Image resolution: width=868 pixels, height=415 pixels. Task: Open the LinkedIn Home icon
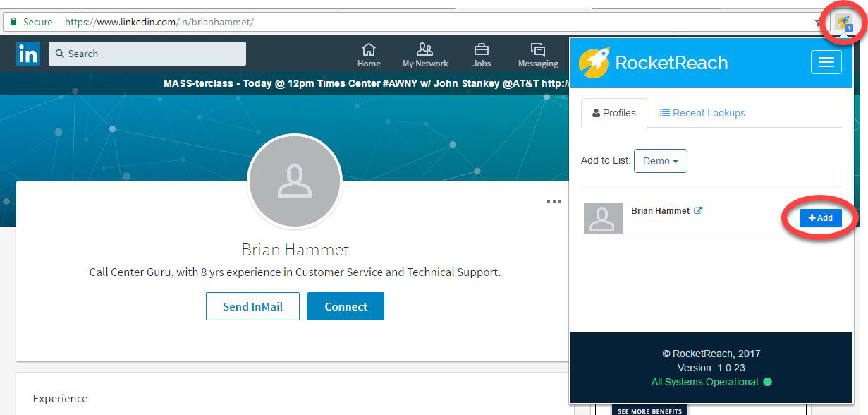368,50
